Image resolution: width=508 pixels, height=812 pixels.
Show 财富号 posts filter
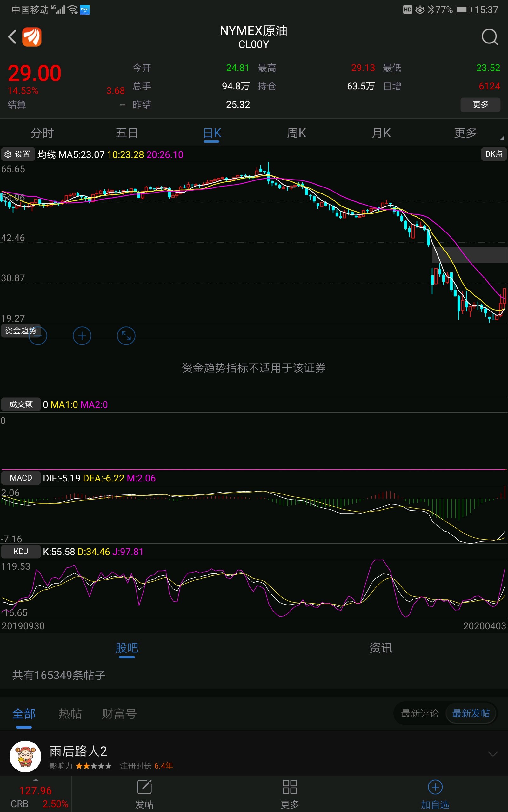tap(119, 714)
